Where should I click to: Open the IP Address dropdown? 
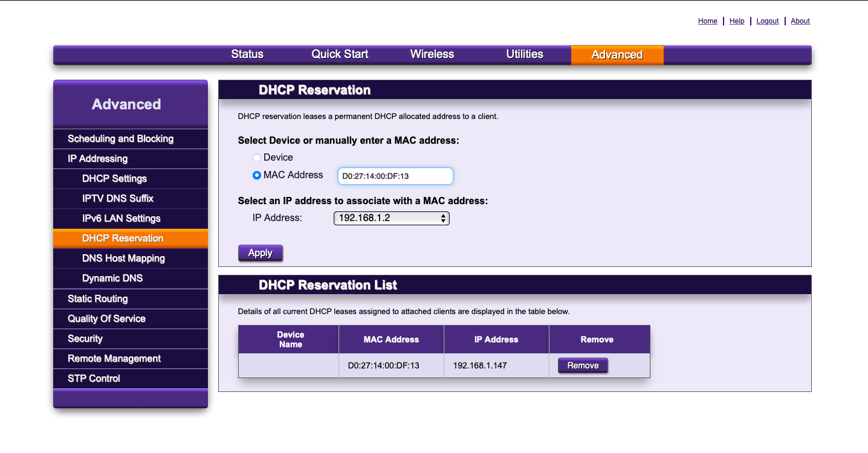pyautogui.click(x=391, y=218)
